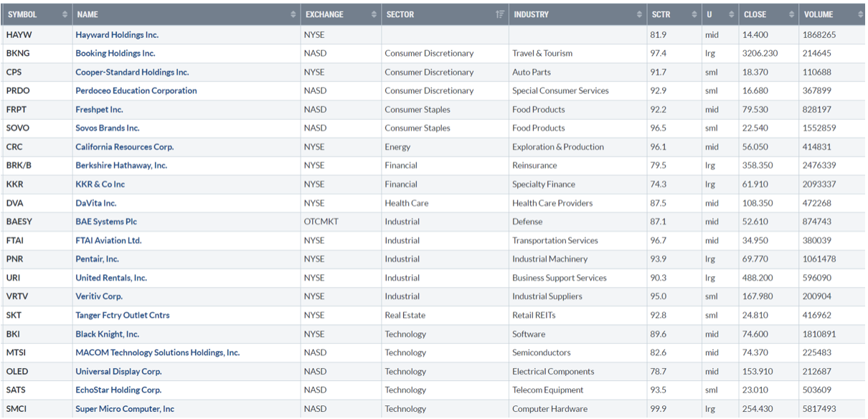The height and width of the screenshot is (419, 868).
Task: Select the SOVO ticker symbol cell
Action: 18,128
